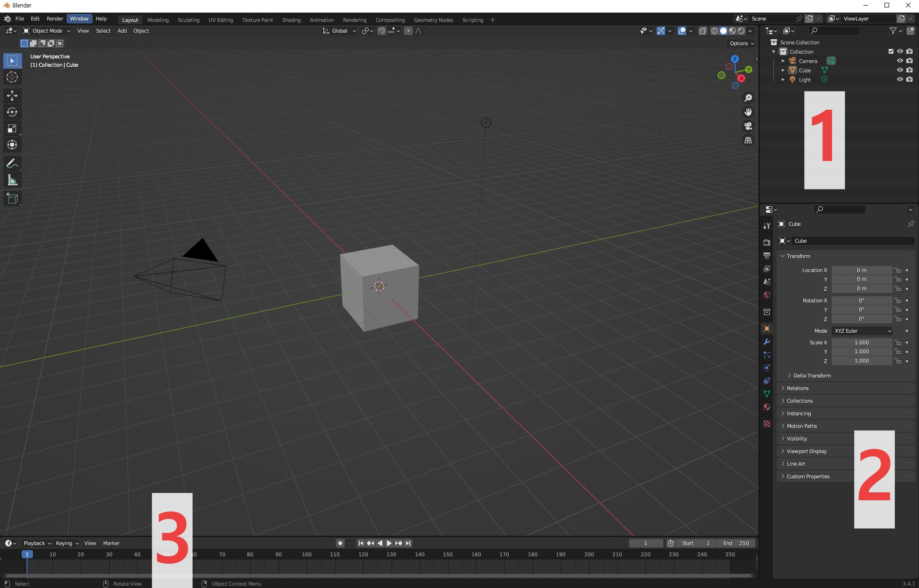Activate the Annotate pencil tool
919x588 pixels.
point(12,163)
